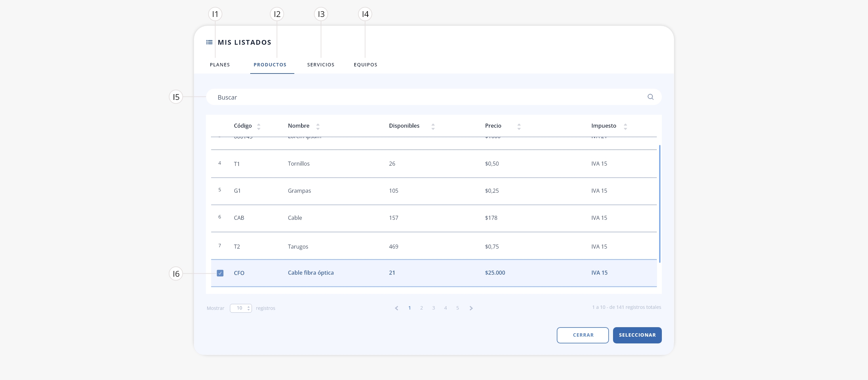The height and width of the screenshot is (380, 868).
Task: Sort table by Precio column arrows
Action: (519, 127)
